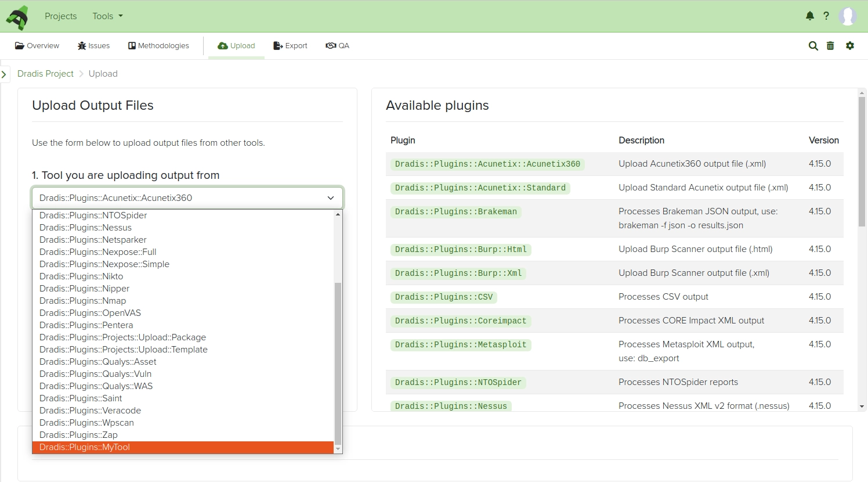Click 'Processes CSV output' description
Screen dimensions: 868x482
point(663,297)
